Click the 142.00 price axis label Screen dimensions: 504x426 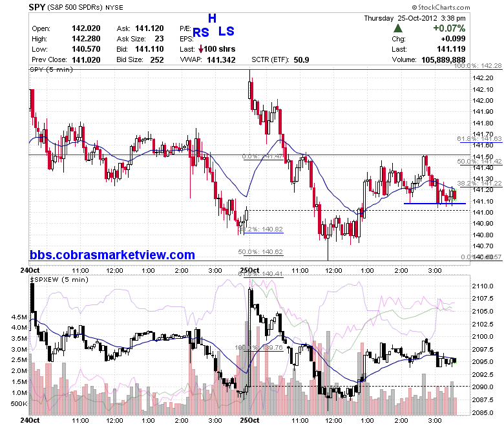click(483, 100)
